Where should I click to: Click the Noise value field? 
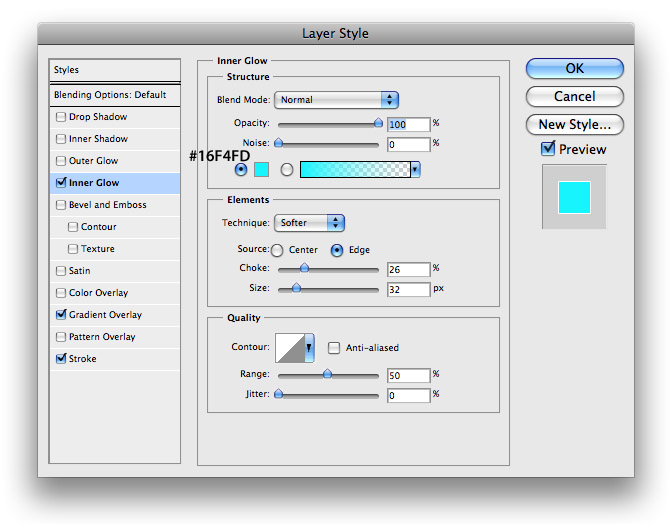408,144
